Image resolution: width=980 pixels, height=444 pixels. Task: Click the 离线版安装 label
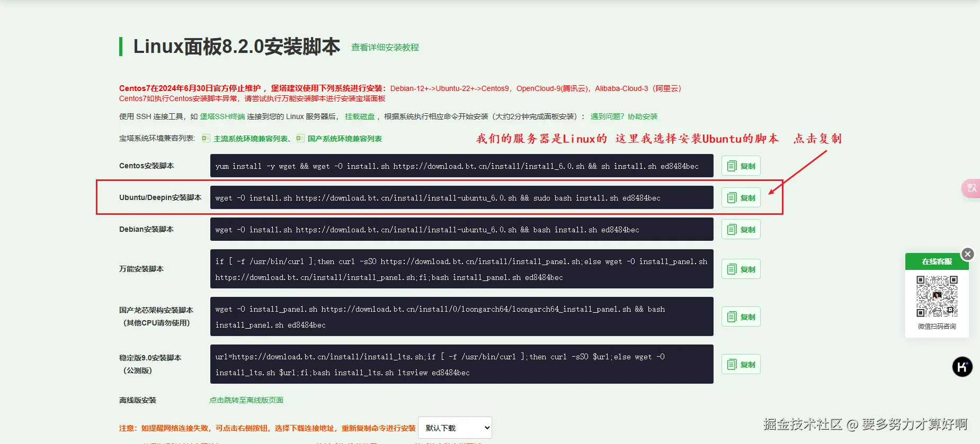pyautogui.click(x=138, y=400)
